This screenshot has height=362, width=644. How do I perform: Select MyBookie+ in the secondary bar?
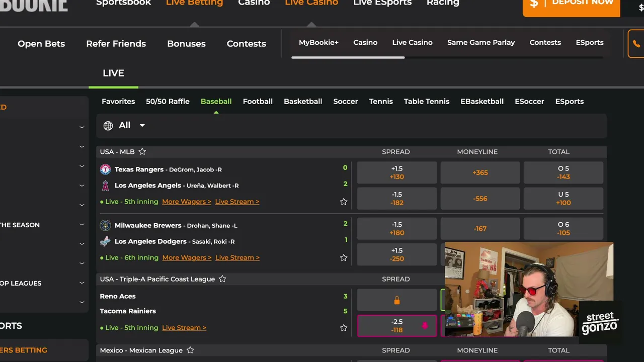tap(318, 43)
